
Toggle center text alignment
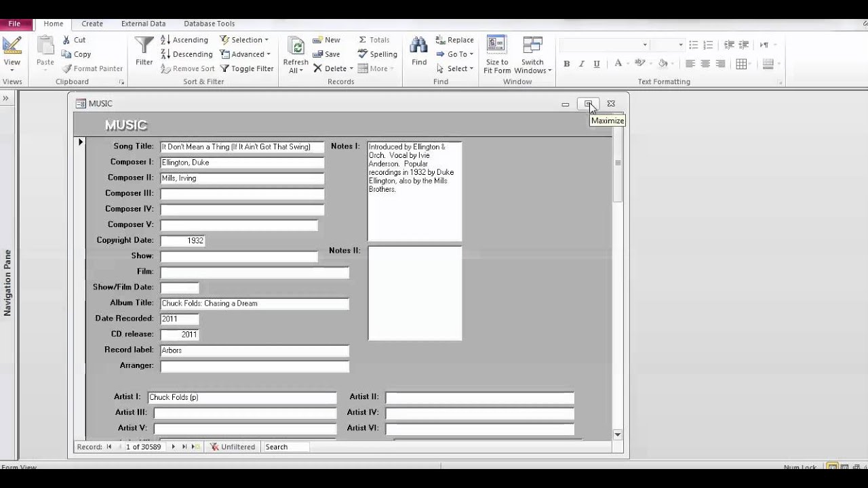(x=705, y=64)
